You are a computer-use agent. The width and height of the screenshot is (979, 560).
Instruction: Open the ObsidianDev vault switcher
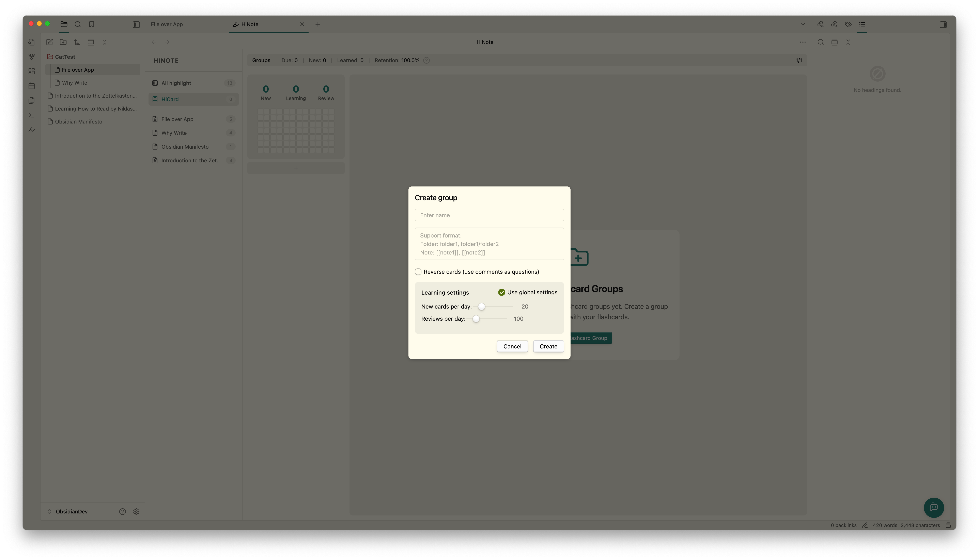[x=72, y=512]
